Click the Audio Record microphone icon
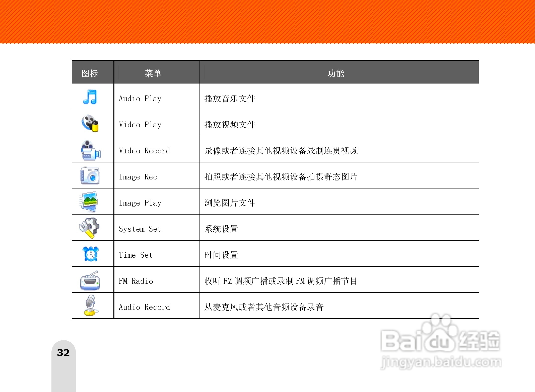The image size is (535, 392). click(x=90, y=306)
